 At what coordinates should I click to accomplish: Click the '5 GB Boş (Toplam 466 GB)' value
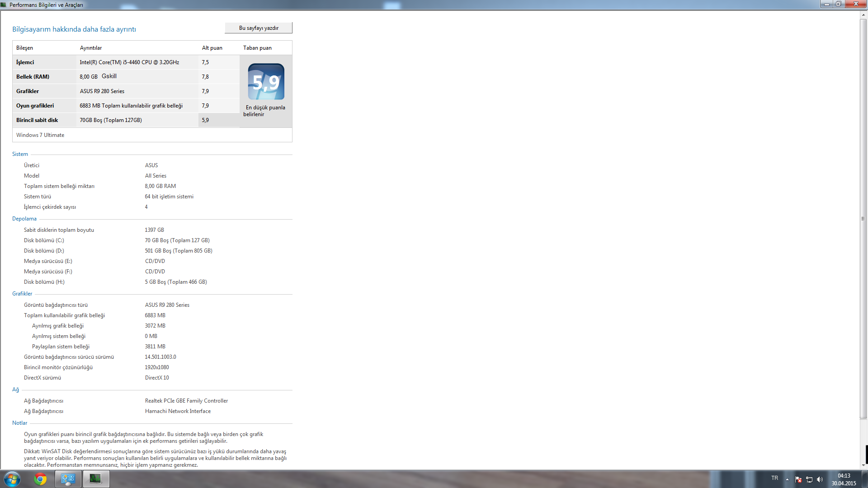(x=176, y=282)
